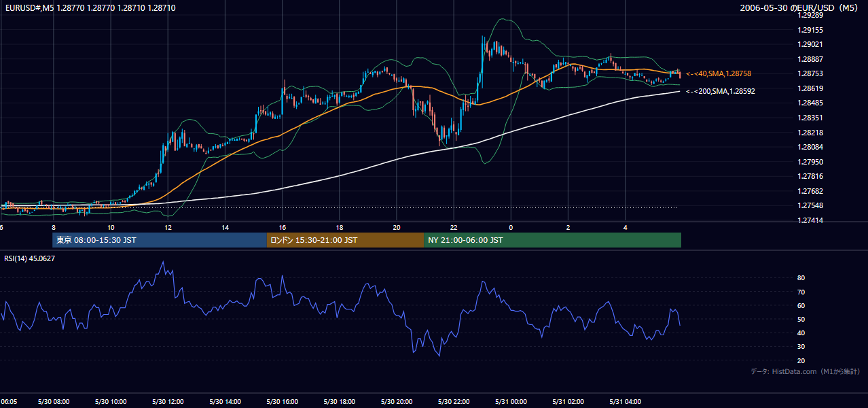Click hour tick 16 under price chart

click(x=282, y=228)
